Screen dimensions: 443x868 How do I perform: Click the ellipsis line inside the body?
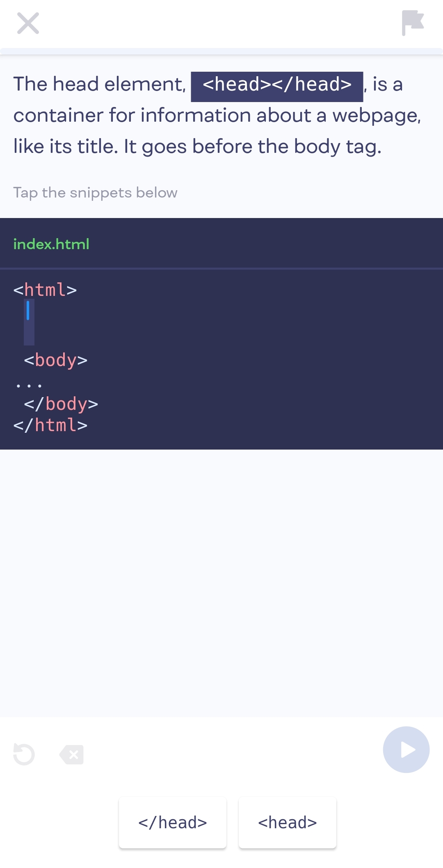(29, 385)
